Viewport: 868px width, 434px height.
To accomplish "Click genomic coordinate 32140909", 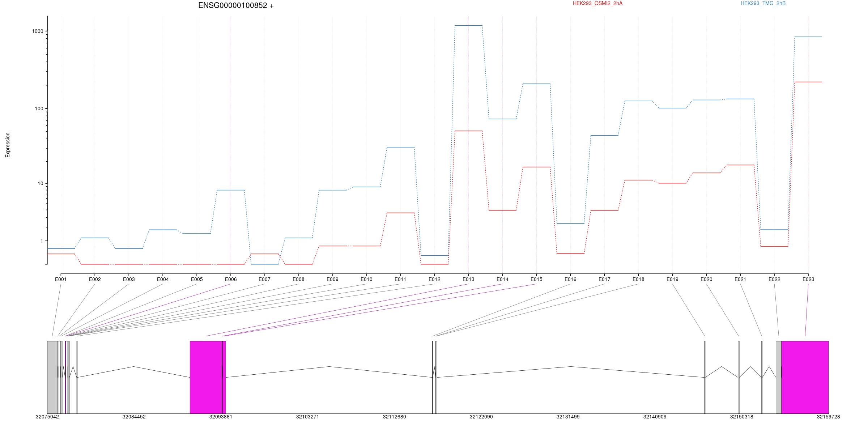I will pos(655,417).
